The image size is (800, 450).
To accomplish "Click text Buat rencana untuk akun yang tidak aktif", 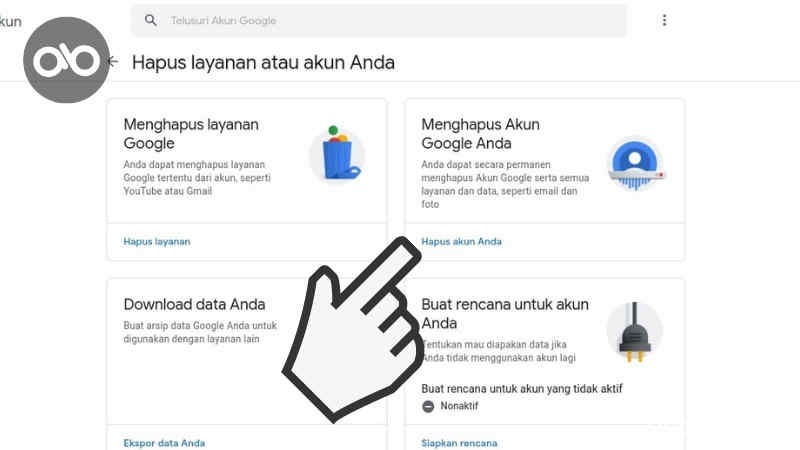I will (522, 389).
